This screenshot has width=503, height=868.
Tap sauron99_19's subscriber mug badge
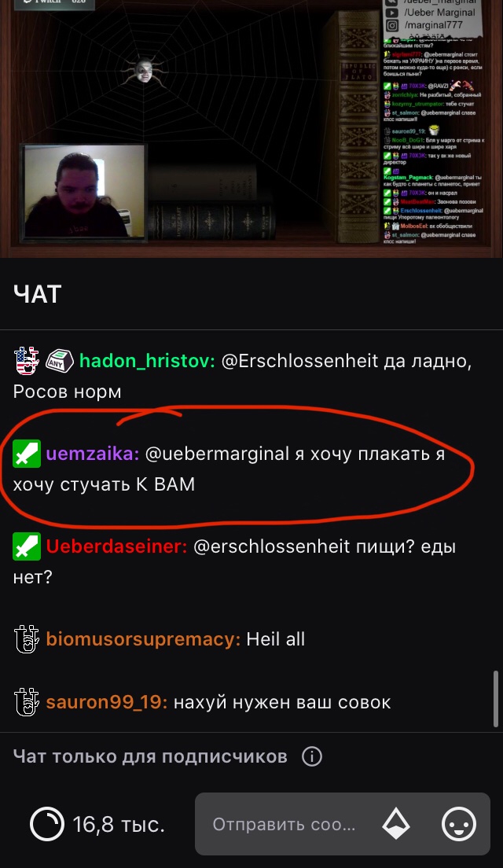pos(27,701)
